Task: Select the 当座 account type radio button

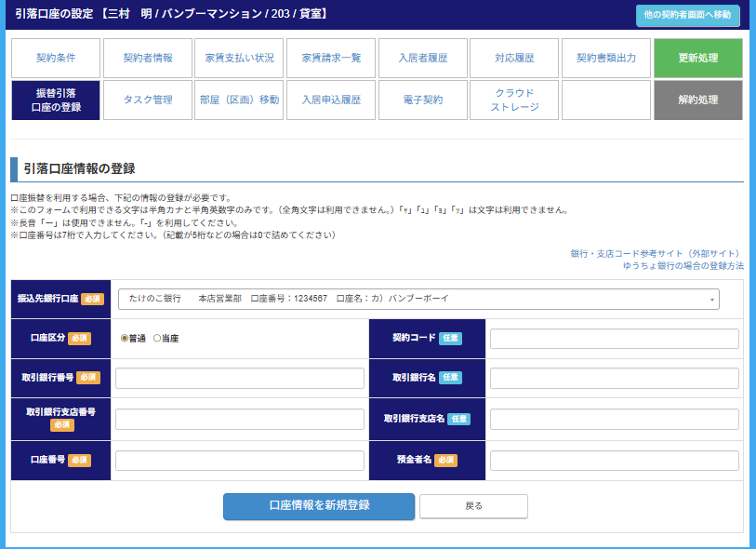Action: pos(157,339)
